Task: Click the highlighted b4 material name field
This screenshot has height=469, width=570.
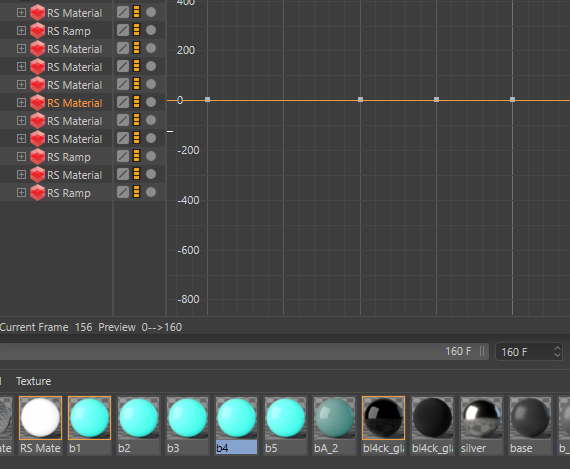Action: 236,448
